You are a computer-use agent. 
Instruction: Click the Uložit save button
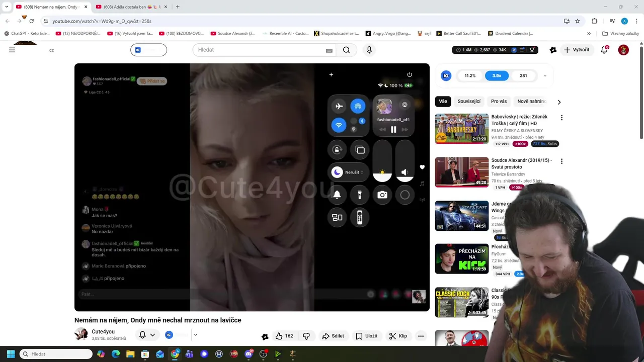coord(366,336)
